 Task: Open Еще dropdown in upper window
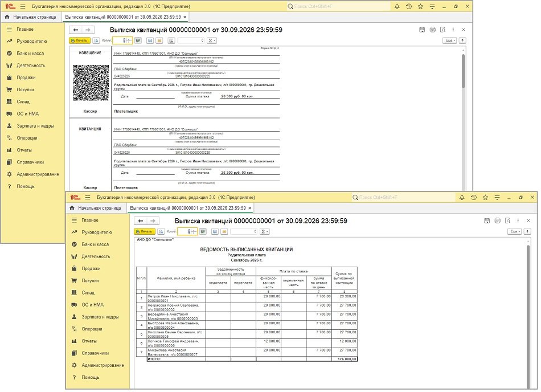click(x=449, y=40)
